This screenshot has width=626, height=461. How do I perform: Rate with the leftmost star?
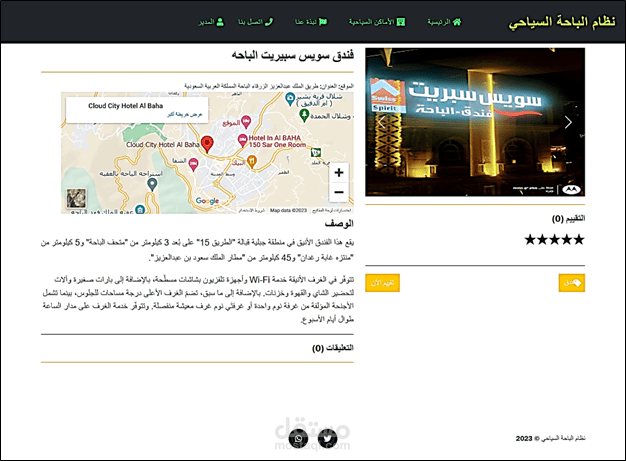click(530, 239)
